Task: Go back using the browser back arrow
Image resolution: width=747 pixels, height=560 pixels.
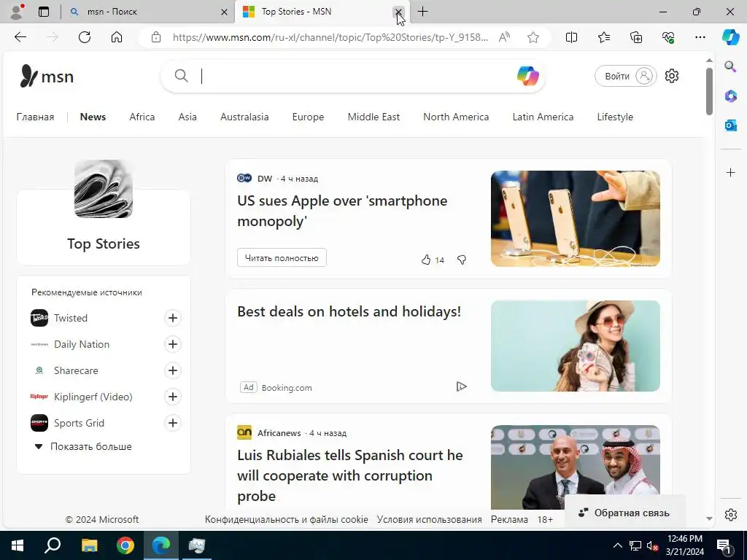Action: [20, 37]
